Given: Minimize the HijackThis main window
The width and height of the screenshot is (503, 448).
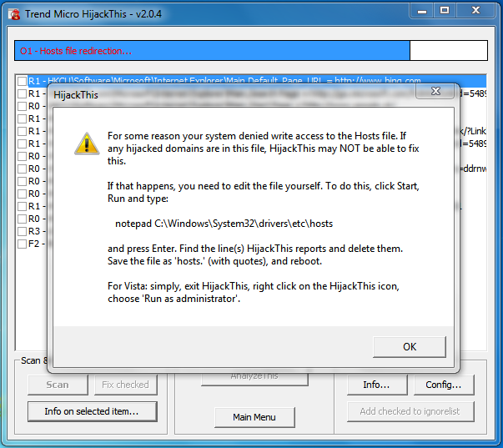Looking at the screenshot, I should click(x=422, y=11).
